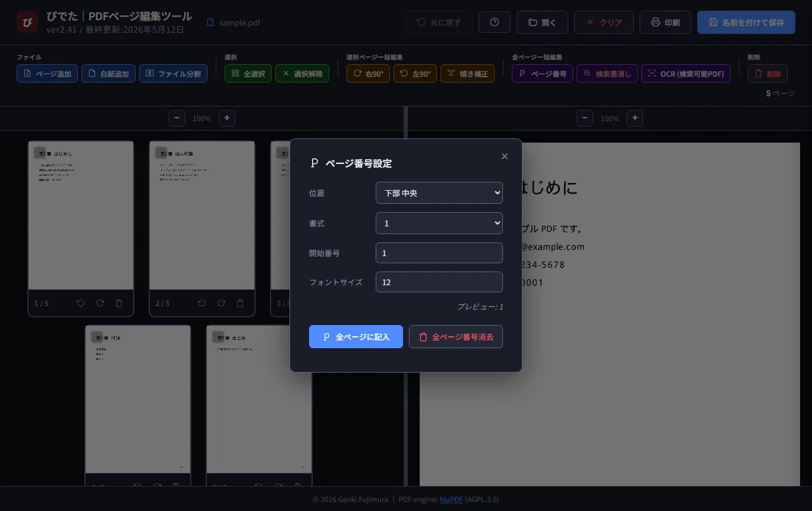Click the sample.pdf file name
This screenshot has width=812, height=511.
pyautogui.click(x=240, y=23)
